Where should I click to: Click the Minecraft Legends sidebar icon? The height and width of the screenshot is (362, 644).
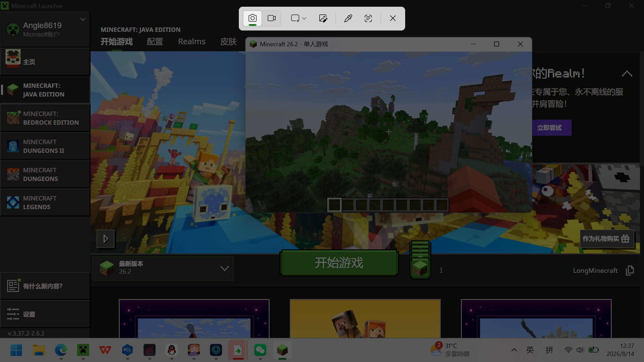(13, 202)
